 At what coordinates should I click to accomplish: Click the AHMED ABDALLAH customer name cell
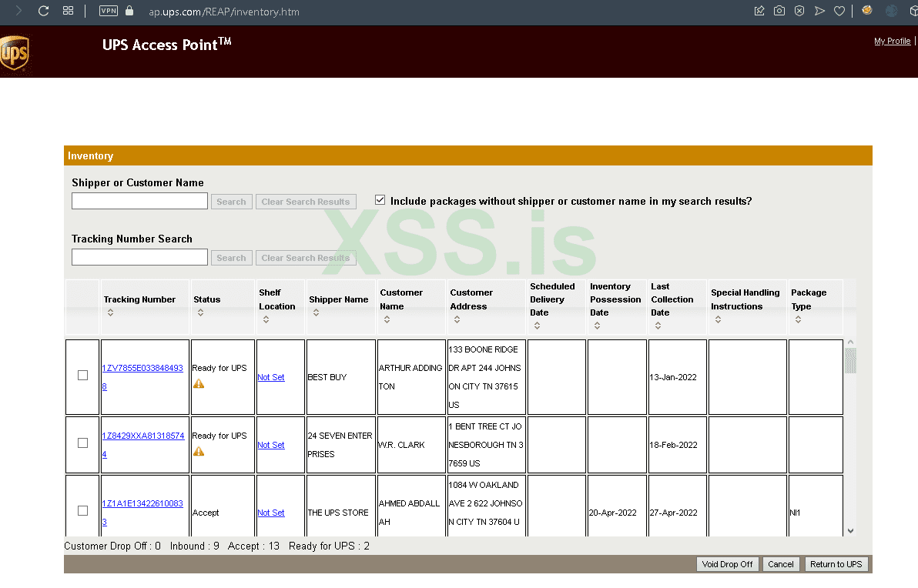pyautogui.click(x=411, y=506)
